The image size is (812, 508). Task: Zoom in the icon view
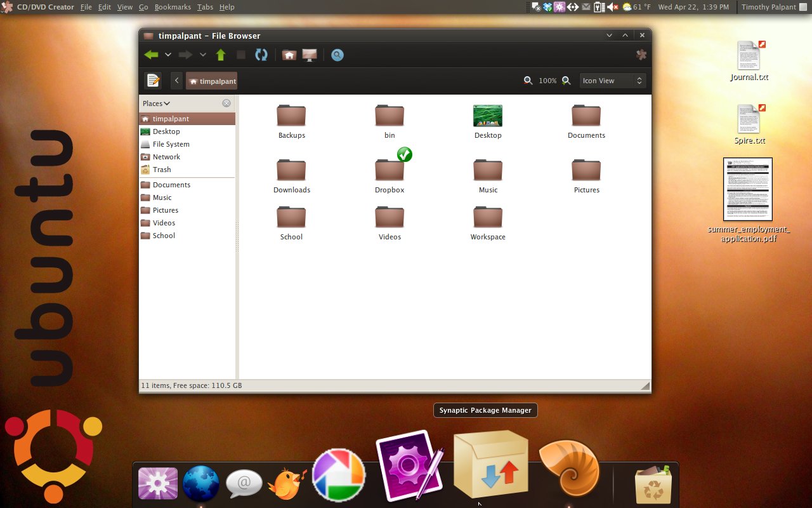tap(566, 81)
